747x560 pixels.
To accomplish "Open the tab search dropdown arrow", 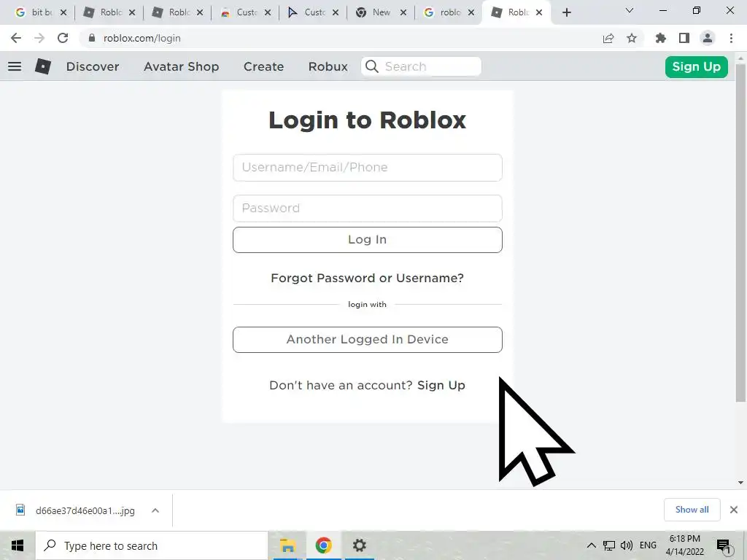I will [630, 10].
